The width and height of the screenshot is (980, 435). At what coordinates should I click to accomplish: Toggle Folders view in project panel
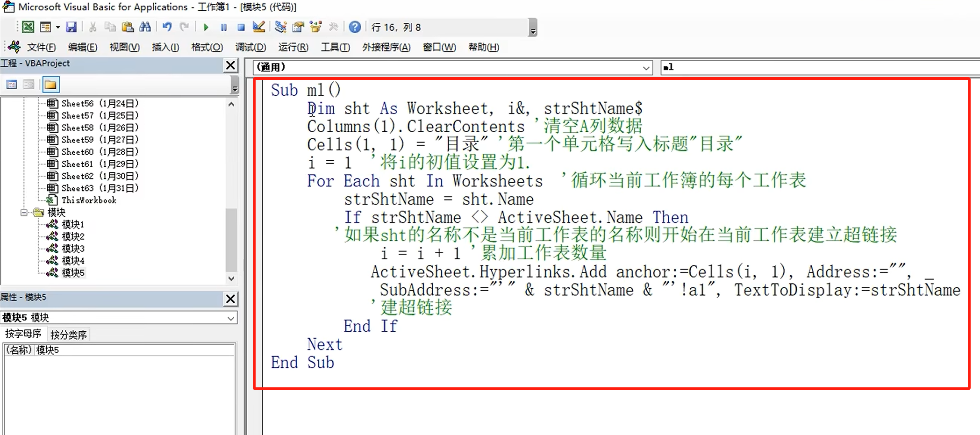click(x=50, y=85)
